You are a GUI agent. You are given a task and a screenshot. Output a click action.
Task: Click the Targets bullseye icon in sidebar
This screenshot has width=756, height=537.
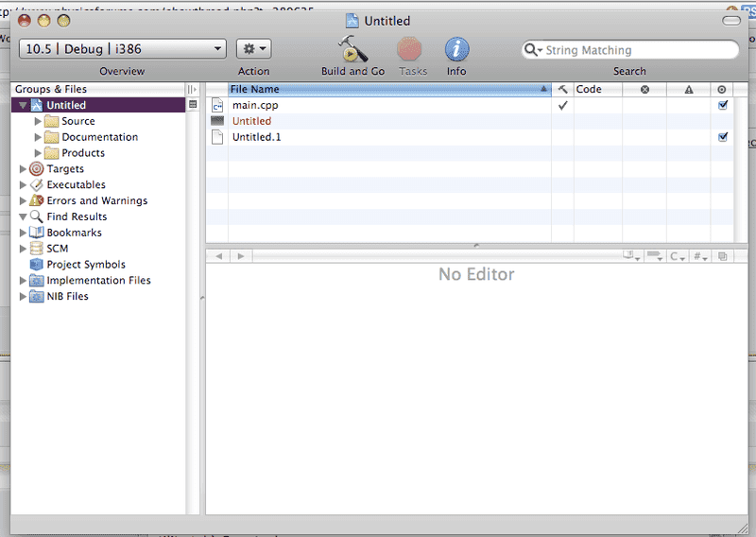[x=37, y=169]
